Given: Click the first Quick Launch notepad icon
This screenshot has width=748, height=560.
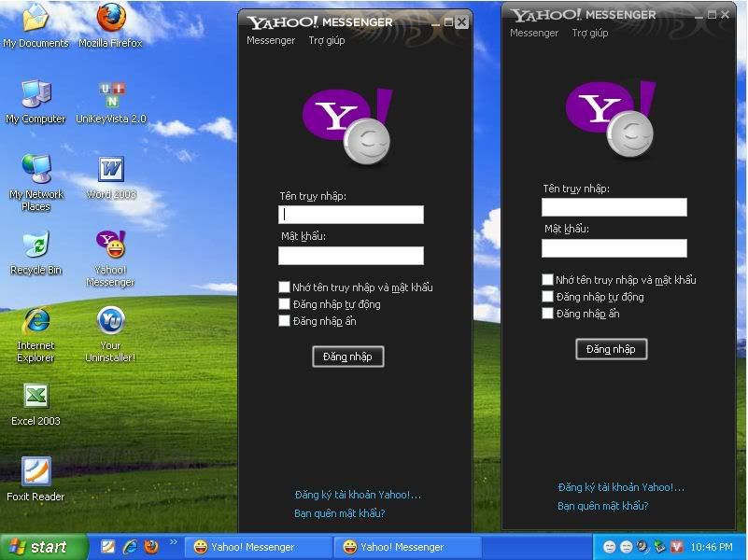Looking at the screenshot, I should pyautogui.click(x=107, y=547).
